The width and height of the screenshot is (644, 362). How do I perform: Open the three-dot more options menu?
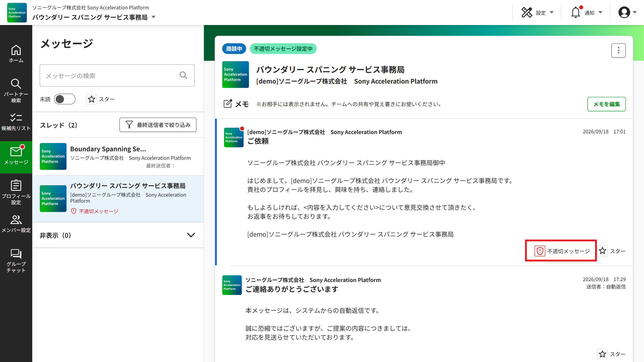[619, 51]
